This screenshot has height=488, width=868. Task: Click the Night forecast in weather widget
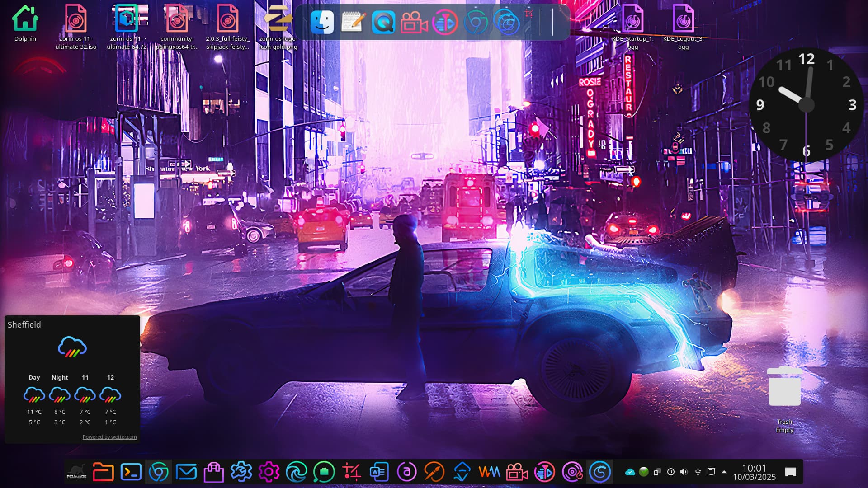pyautogui.click(x=60, y=400)
